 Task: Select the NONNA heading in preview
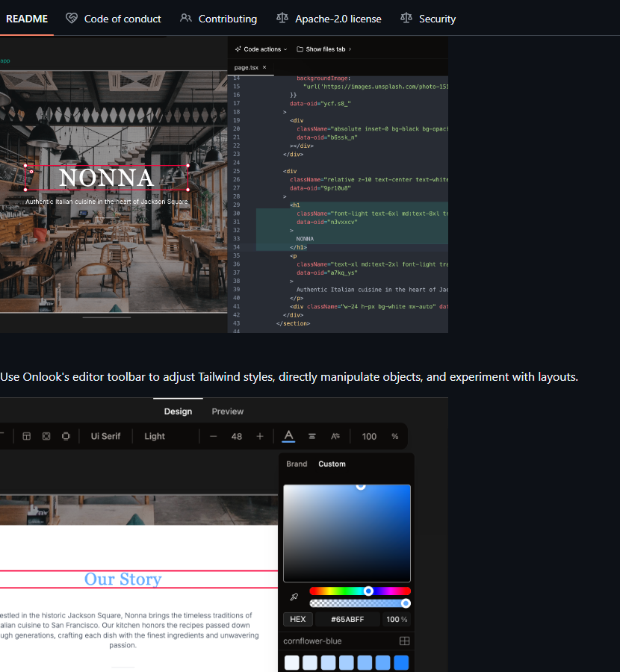tap(106, 178)
